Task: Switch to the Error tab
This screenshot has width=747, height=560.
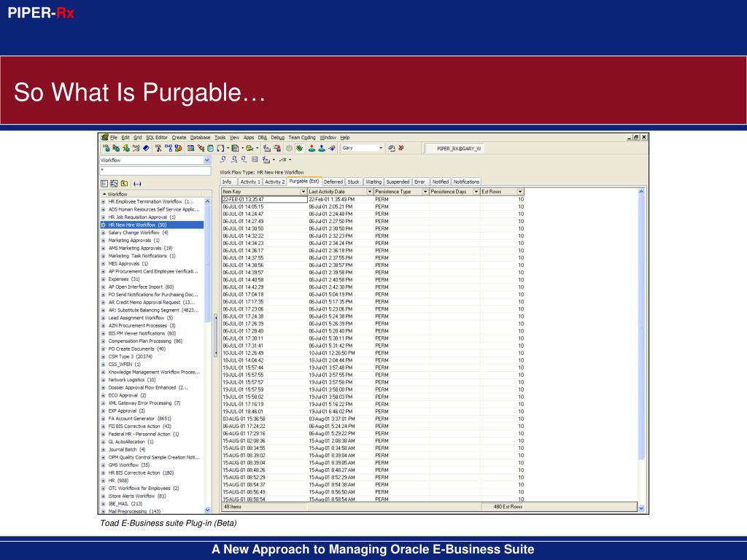Action: point(419,182)
